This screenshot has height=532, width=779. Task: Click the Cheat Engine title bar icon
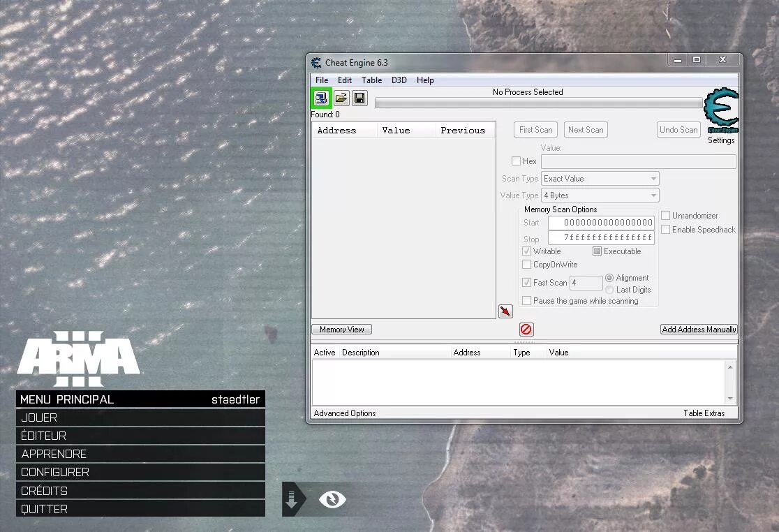pyautogui.click(x=316, y=63)
